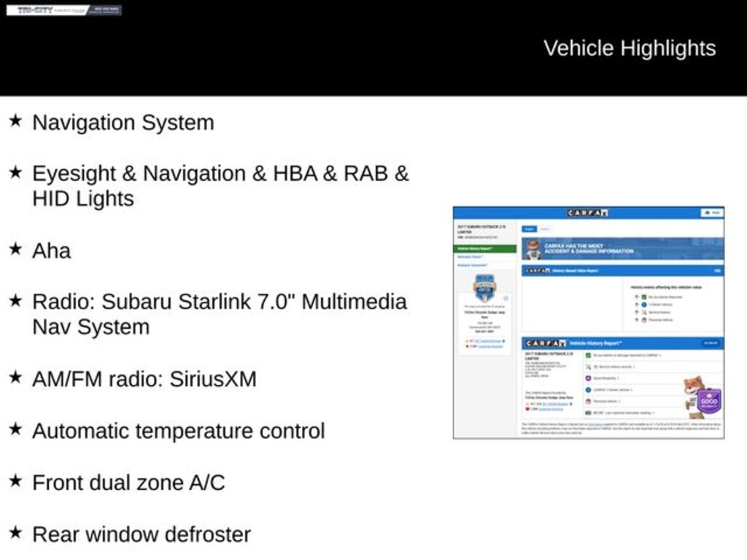Screen dimensions: 747x560
Task: Click the Automatic temperature control text
Action: pos(178,431)
